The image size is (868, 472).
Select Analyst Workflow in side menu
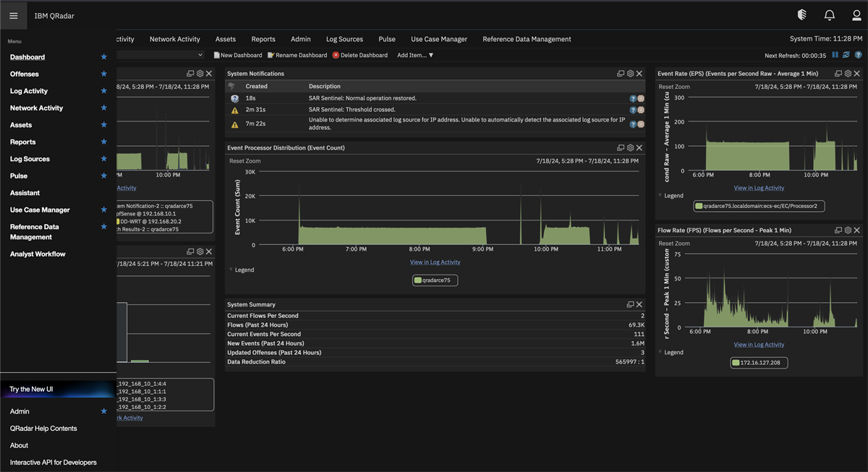(x=38, y=254)
